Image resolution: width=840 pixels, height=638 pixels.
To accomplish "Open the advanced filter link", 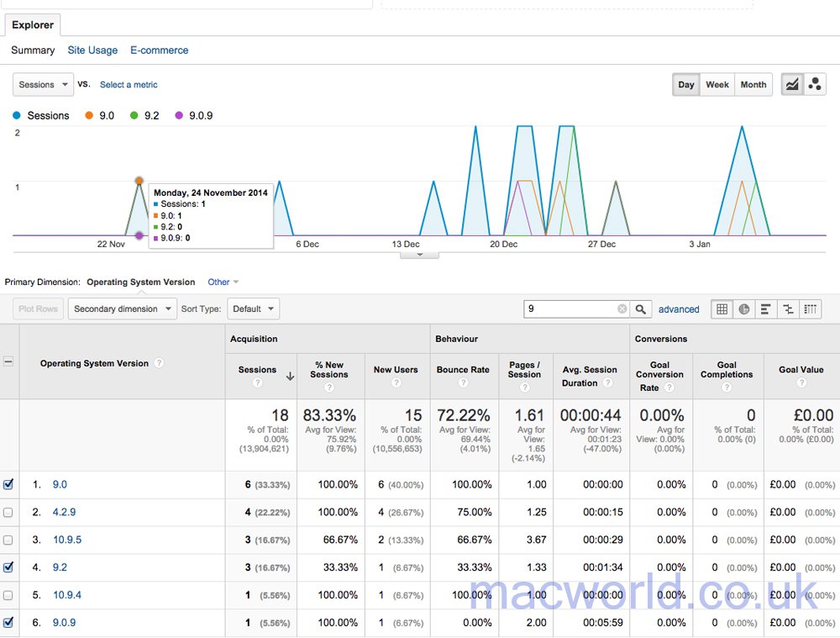I will point(679,309).
